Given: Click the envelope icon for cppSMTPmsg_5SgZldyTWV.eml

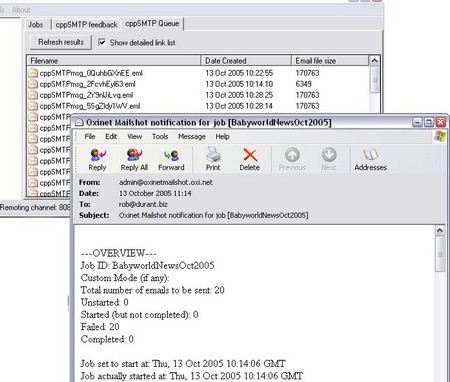Looking at the screenshot, I should [x=33, y=106].
